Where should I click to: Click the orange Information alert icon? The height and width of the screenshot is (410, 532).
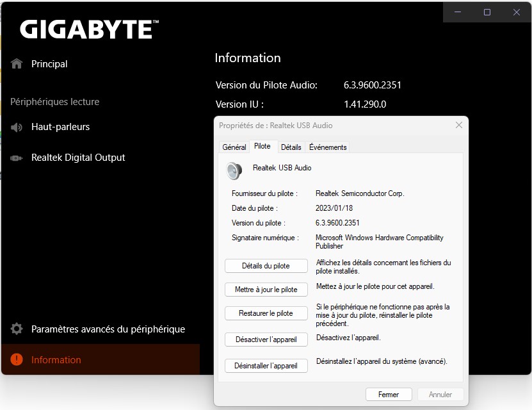point(17,360)
